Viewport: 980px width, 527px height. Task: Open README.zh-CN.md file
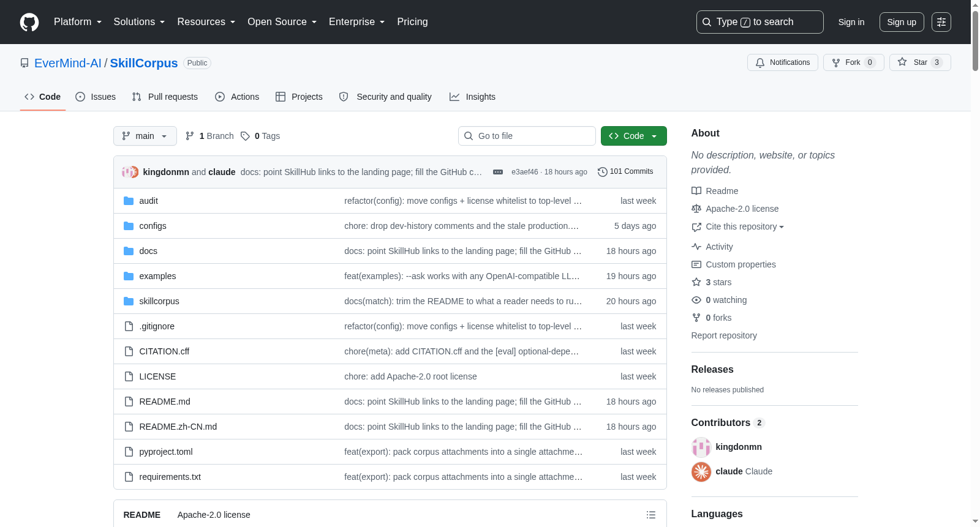coord(178,427)
